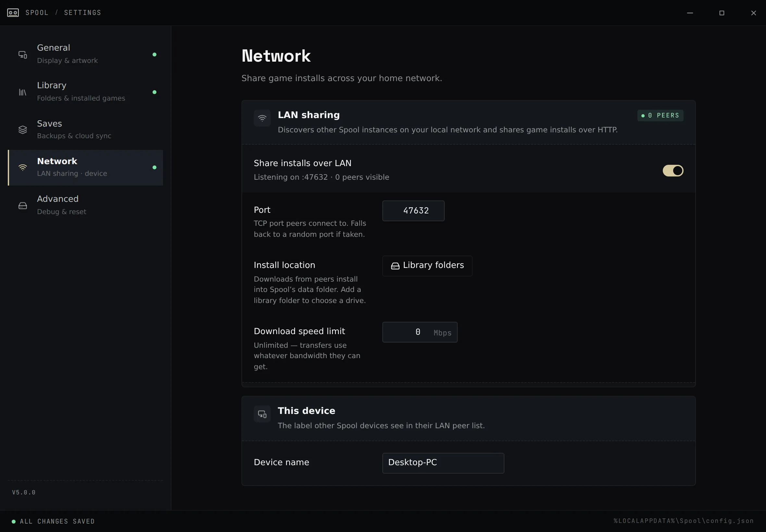Click the config.json path in status bar
Image resolution: width=766 pixels, height=532 pixels.
pos(684,521)
